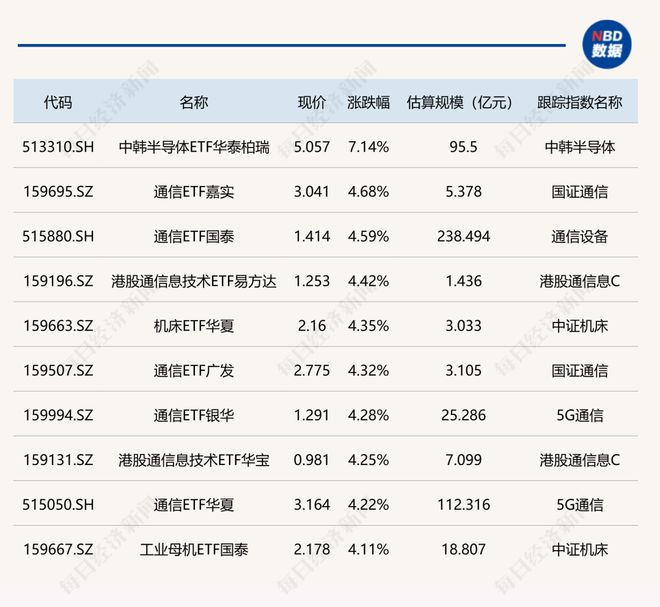Select scale value 25.286
The height and width of the screenshot is (607, 660).
(x=463, y=415)
